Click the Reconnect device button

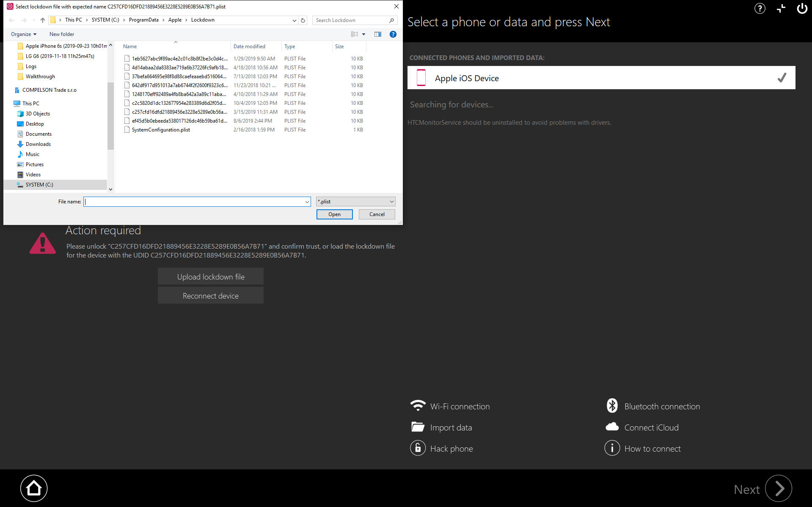coord(211,296)
